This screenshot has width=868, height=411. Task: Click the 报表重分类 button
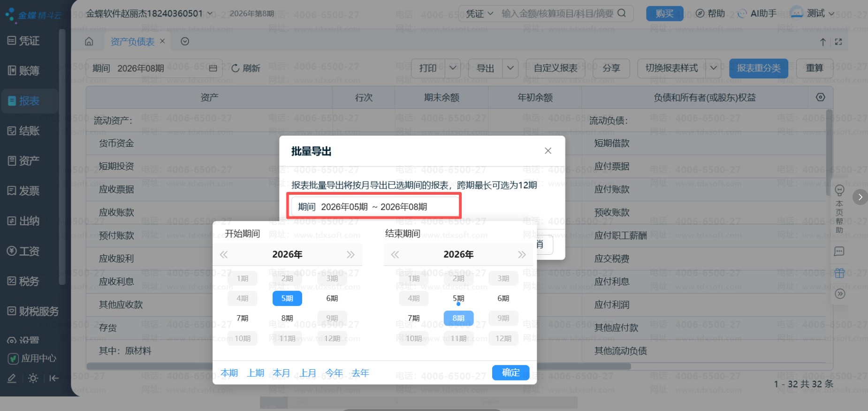tap(759, 68)
